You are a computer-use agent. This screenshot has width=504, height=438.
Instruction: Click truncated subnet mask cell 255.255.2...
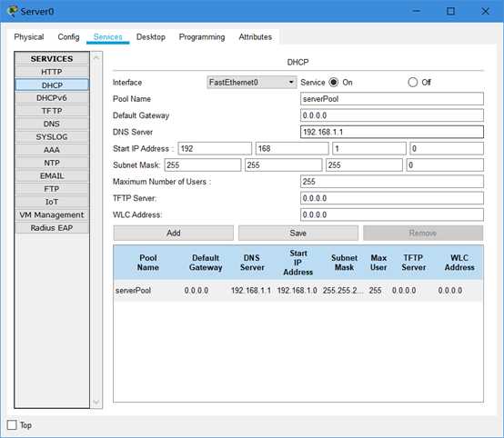coord(343,291)
